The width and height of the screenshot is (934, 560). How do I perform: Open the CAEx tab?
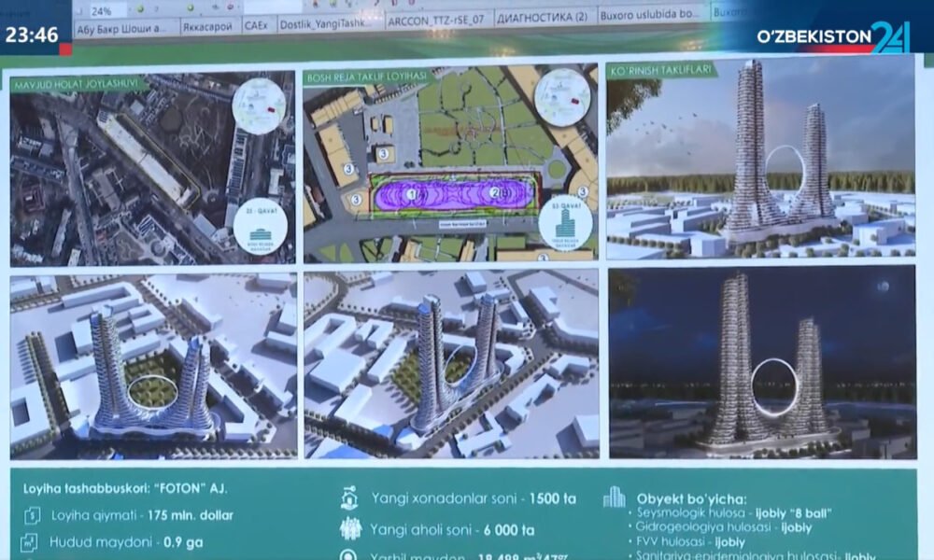(x=257, y=28)
